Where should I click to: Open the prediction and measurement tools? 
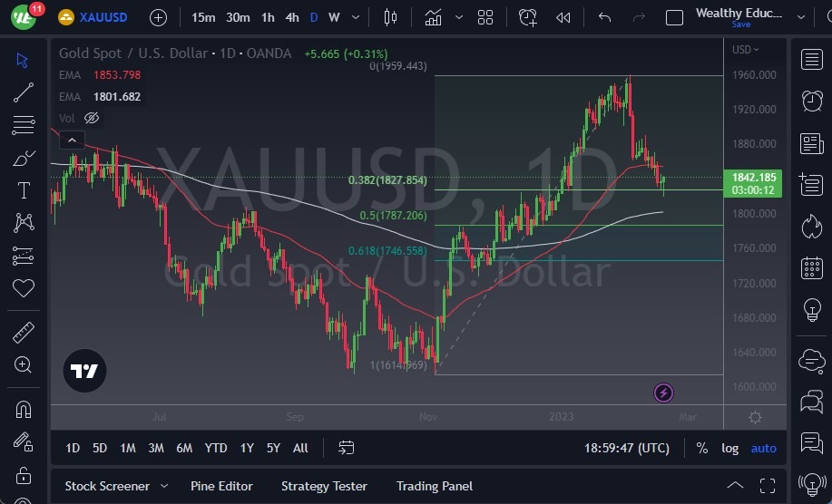coord(24,256)
